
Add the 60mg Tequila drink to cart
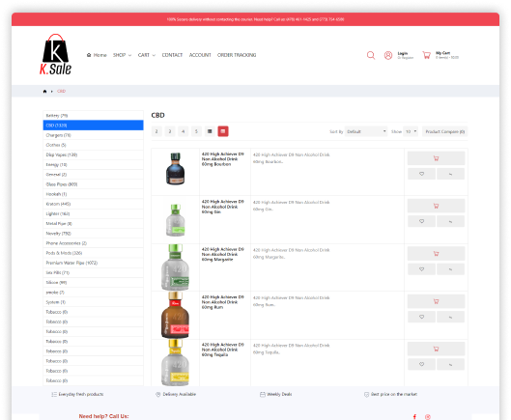(x=436, y=349)
